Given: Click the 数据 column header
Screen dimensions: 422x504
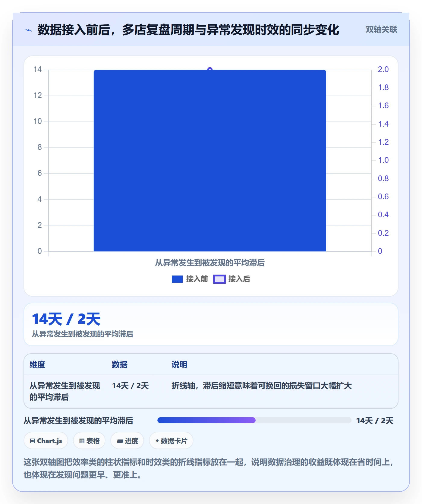Looking at the screenshot, I should tap(119, 364).
